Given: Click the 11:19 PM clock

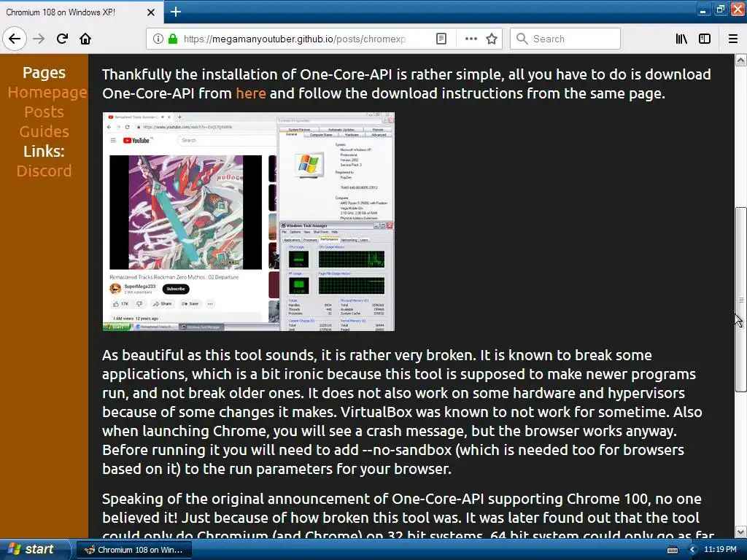Looking at the screenshot, I should point(720,549).
